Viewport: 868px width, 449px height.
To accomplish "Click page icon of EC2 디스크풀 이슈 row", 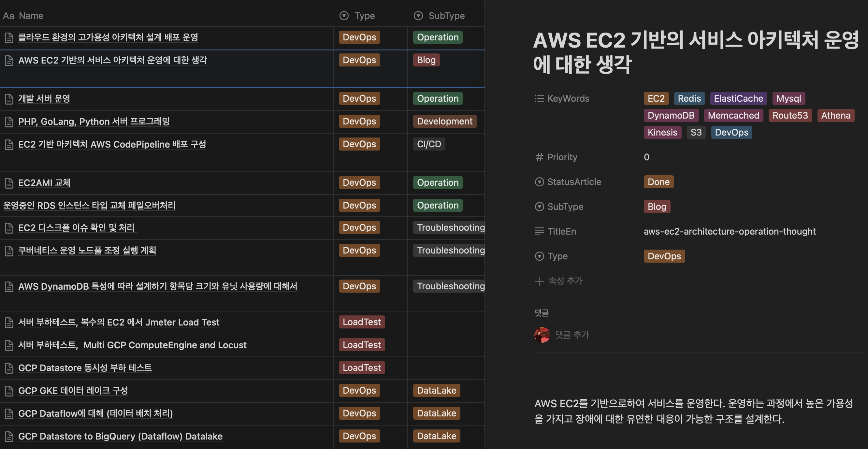I will [x=9, y=228].
